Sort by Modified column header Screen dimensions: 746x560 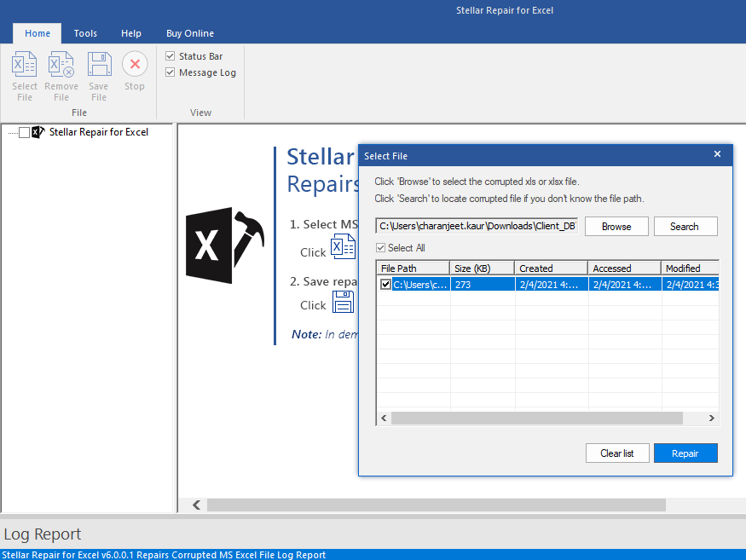[690, 268]
